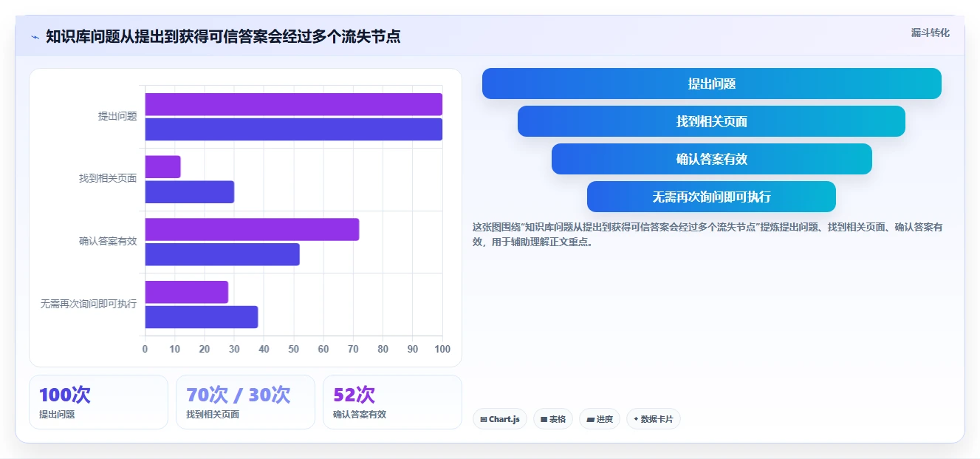Click the lightning icon beside the title
Image resolution: width=980 pixels, height=459 pixels.
35,37
